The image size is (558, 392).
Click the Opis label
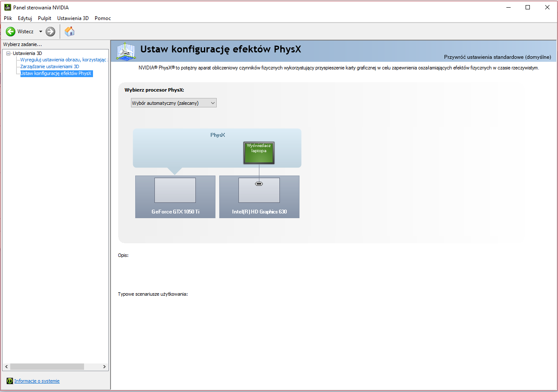click(123, 255)
